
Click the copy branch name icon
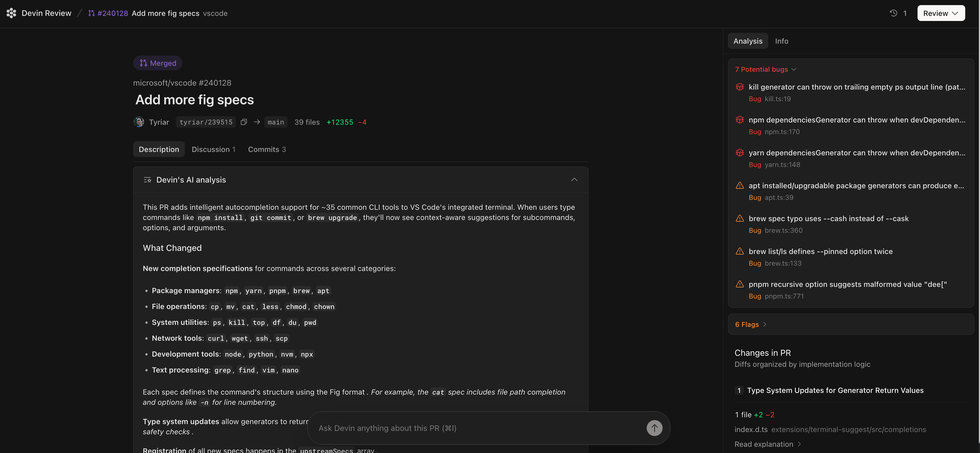[x=244, y=122]
